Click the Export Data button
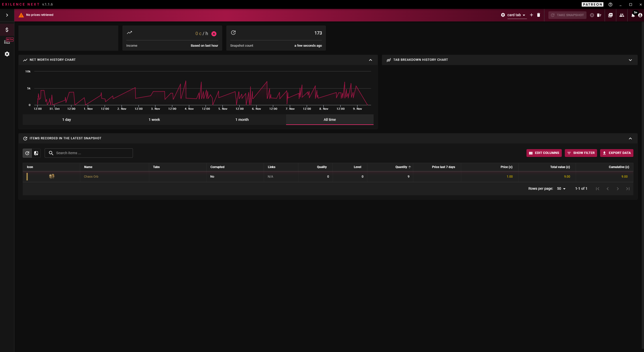The image size is (644, 352). 617,153
